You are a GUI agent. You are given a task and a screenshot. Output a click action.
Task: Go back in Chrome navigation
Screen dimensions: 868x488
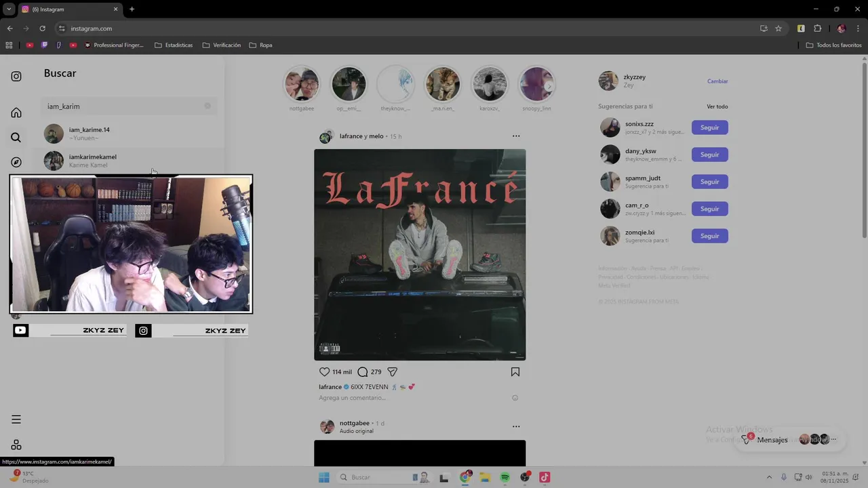(9, 28)
